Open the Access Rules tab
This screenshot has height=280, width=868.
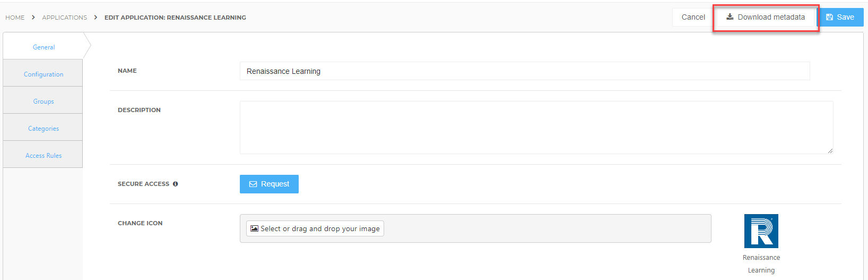[44, 156]
